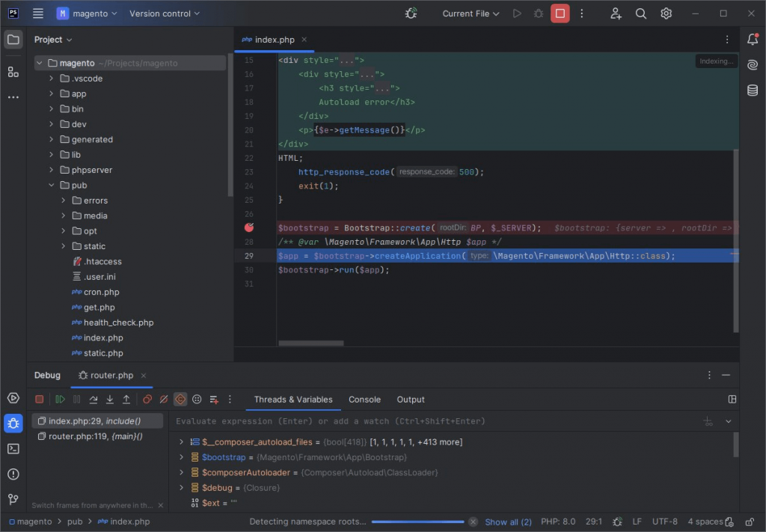This screenshot has width=766, height=532.
Task: Run the Current File configuration
Action: click(517, 13)
